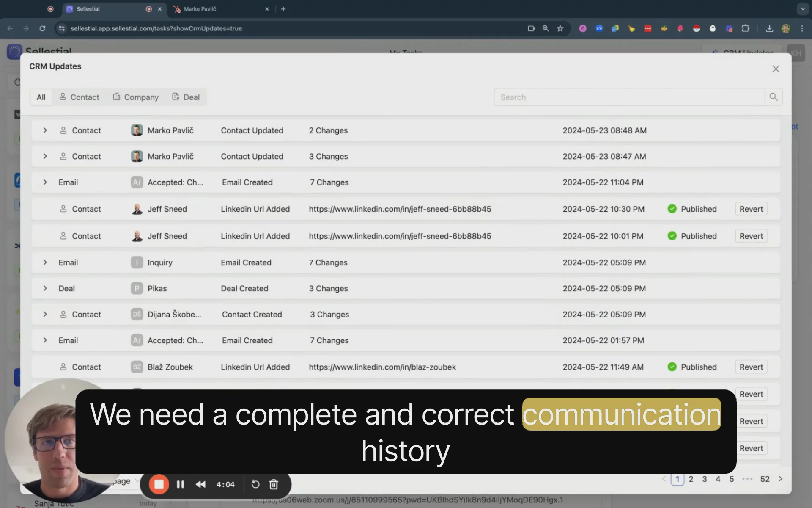Click the rewind recording icon
Image resolution: width=812 pixels, height=508 pixels.
pos(200,484)
